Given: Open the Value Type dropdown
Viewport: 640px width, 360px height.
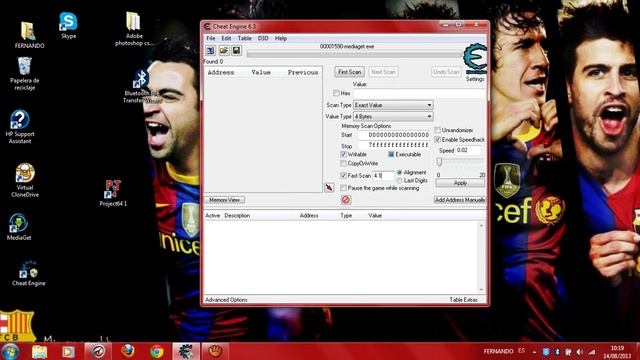Looking at the screenshot, I should pyautogui.click(x=393, y=117).
